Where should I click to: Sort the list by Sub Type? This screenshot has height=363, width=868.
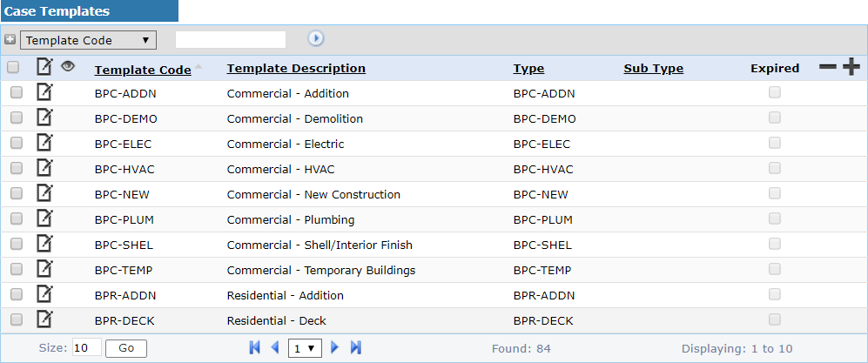(x=653, y=69)
